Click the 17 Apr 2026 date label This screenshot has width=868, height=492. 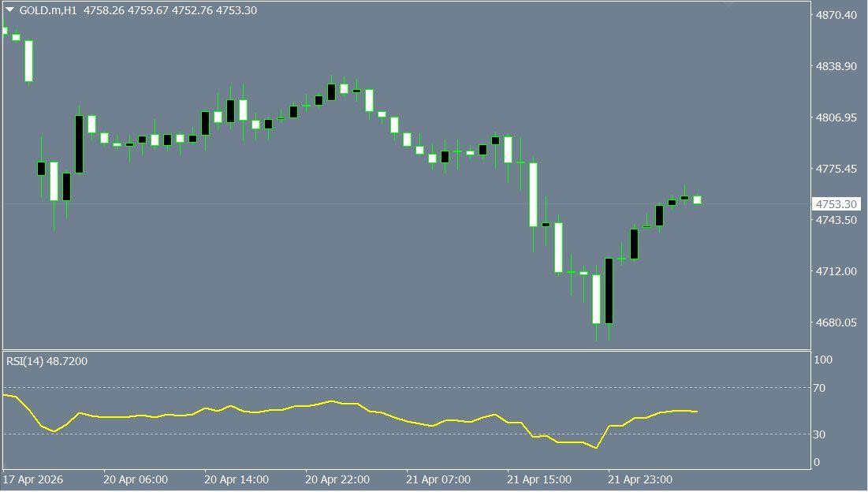[33, 479]
